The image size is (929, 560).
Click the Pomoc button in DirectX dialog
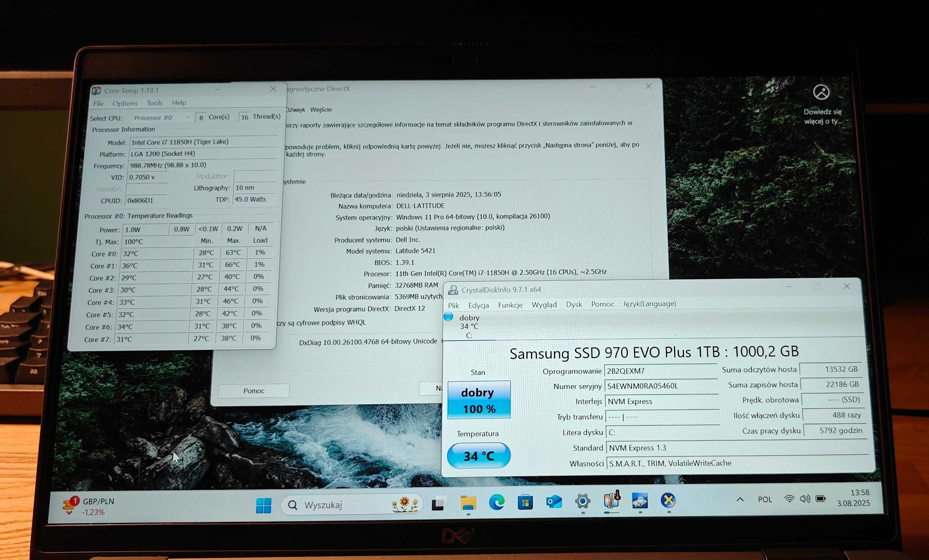(x=254, y=391)
